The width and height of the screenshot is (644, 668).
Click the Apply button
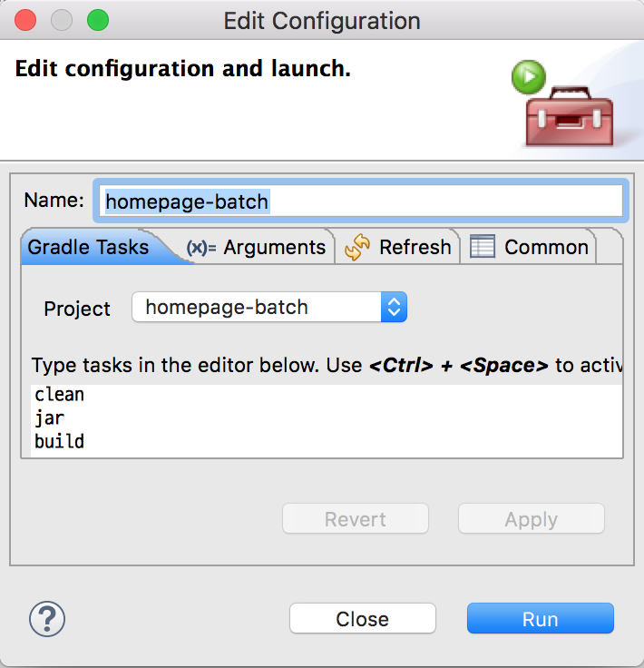coord(532,518)
